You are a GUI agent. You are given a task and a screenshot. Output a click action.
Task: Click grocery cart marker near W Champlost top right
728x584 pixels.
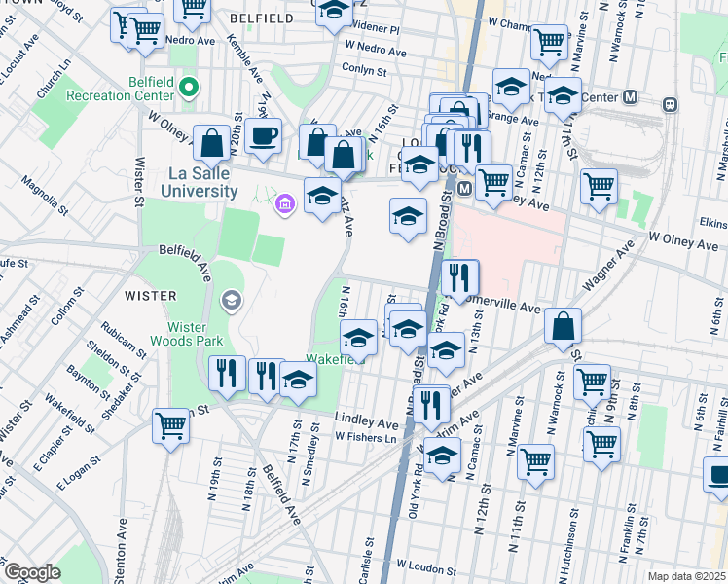[x=549, y=46]
